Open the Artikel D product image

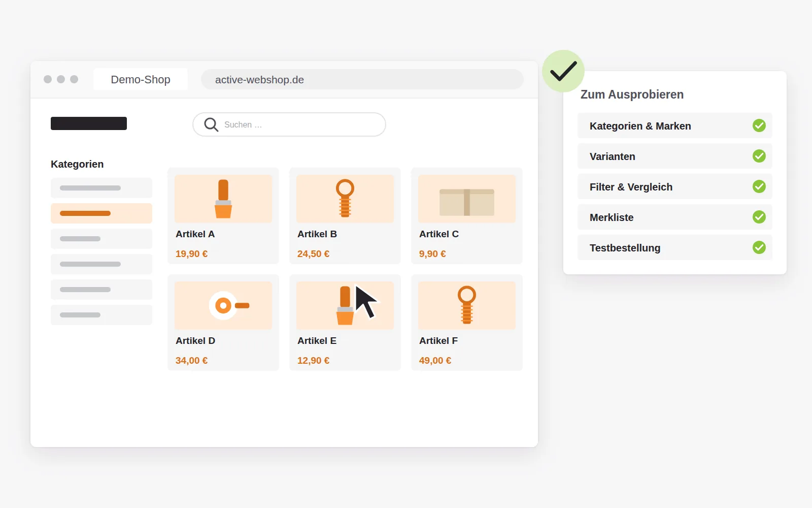pos(223,305)
